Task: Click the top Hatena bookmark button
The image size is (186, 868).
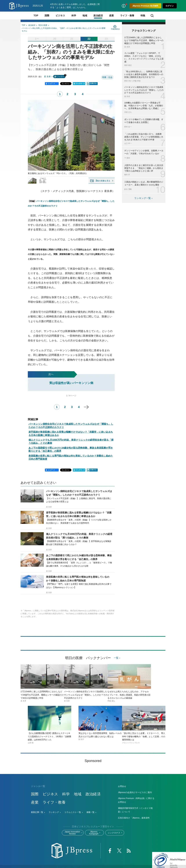Action: (x=79, y=84)
